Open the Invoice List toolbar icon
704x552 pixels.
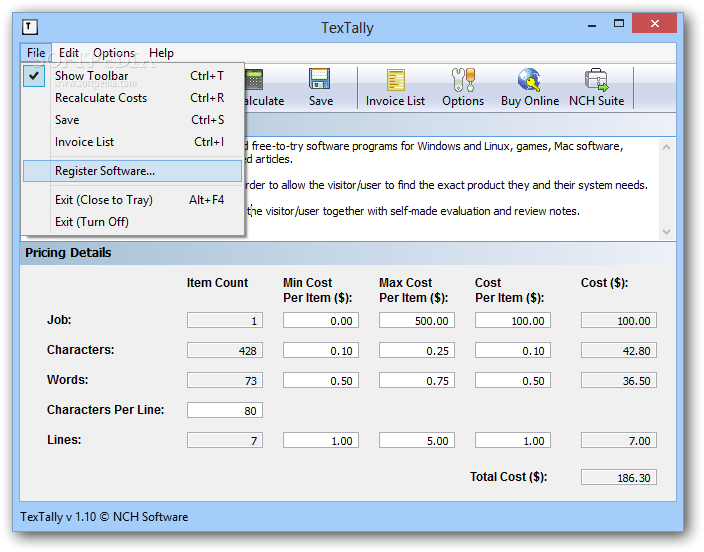click(395, 80)
